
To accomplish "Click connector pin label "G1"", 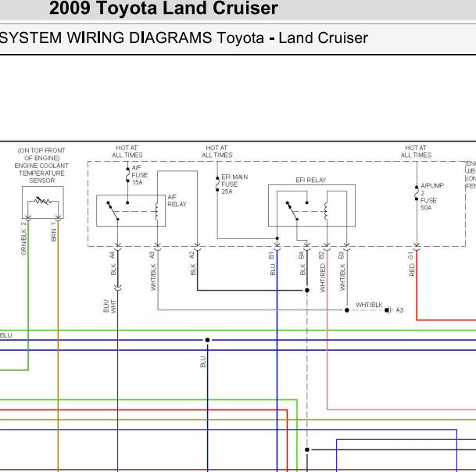I will [411, 255].
